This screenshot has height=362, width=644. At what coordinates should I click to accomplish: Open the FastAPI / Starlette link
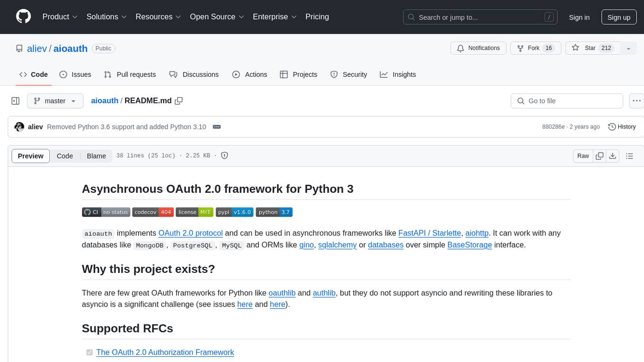[x=429, y=233]
